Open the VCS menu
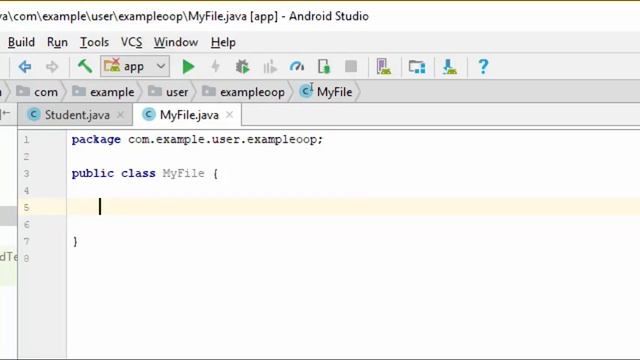Image resolution: width=640 pixels, height=360 pixels. (131, 42)
